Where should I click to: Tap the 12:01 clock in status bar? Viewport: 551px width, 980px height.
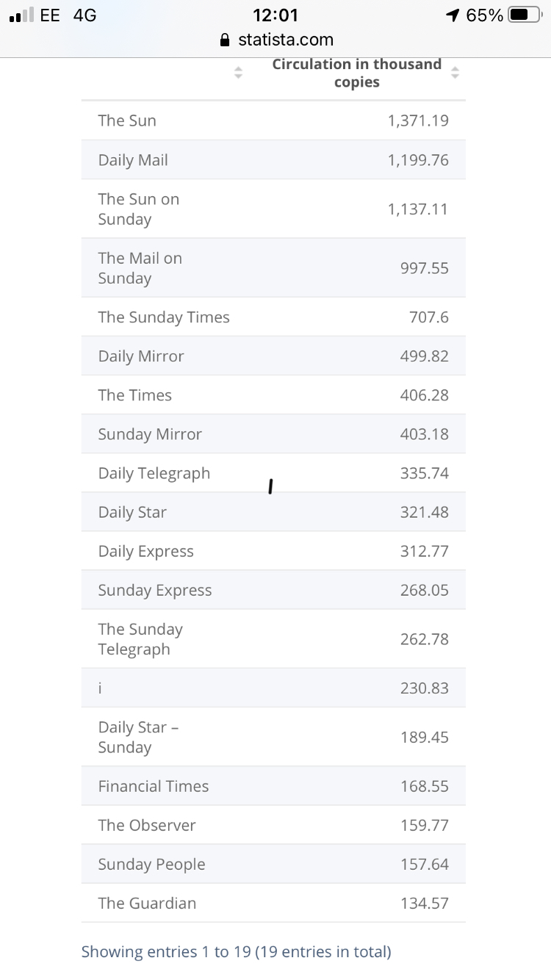click(275, 15)
